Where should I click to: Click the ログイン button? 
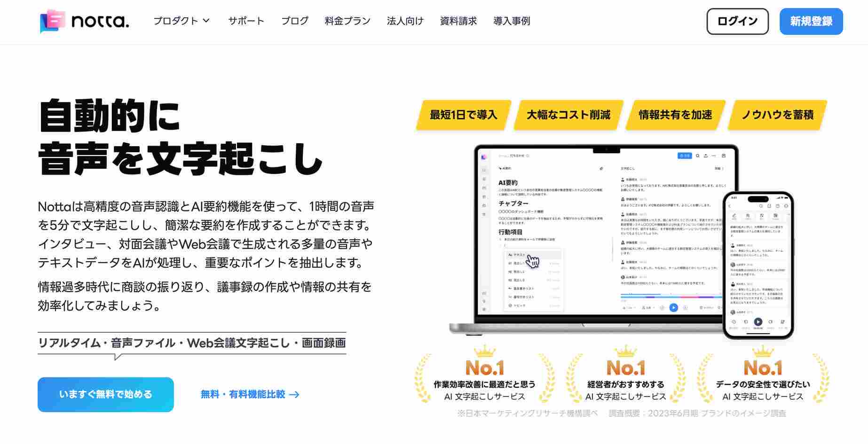point(737,22)
